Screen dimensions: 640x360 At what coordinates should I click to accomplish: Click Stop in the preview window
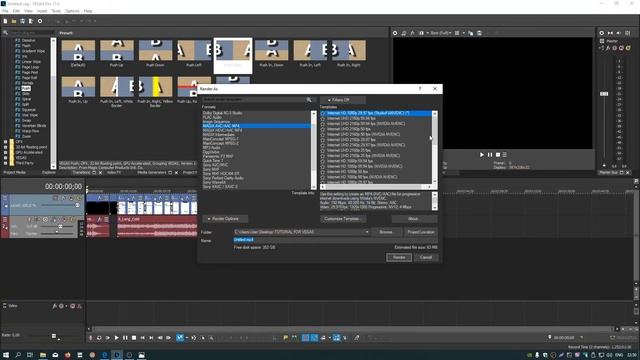[498, 155]
